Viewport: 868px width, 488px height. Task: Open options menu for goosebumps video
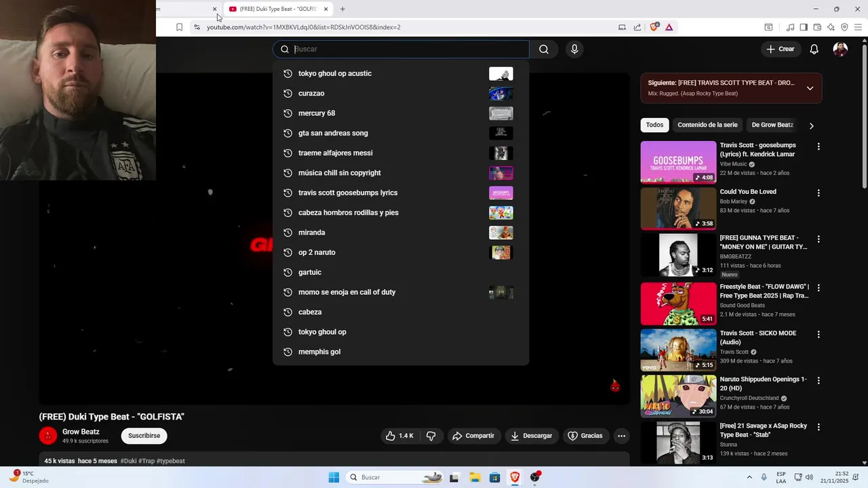click(x=818, y=146)
